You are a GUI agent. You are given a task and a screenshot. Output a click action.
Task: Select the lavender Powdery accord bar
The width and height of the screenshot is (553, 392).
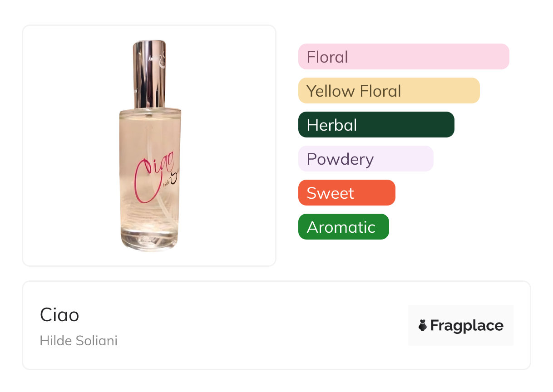coord(365,159)
